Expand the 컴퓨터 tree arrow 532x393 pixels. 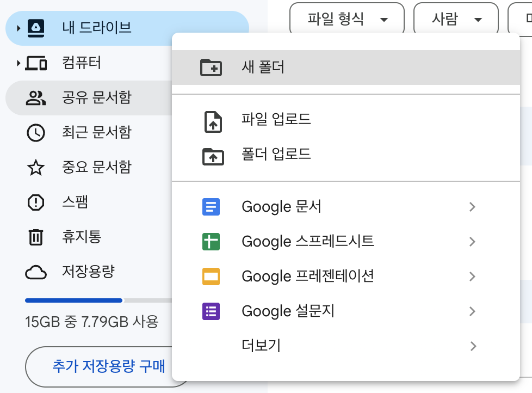18,63
